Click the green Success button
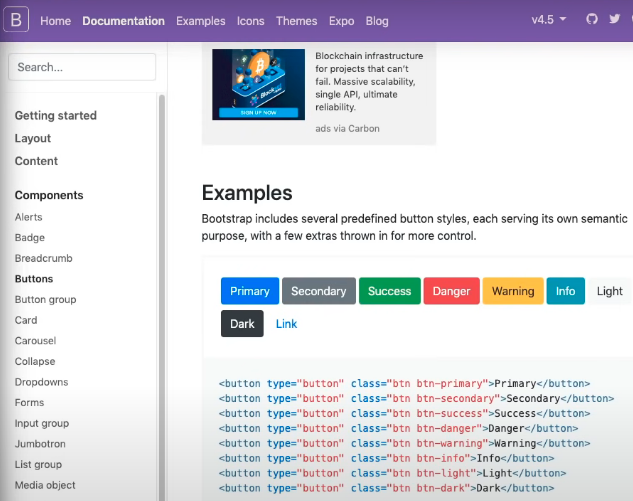Viewport: 633px width, 501px height. (x=390, y=291)
